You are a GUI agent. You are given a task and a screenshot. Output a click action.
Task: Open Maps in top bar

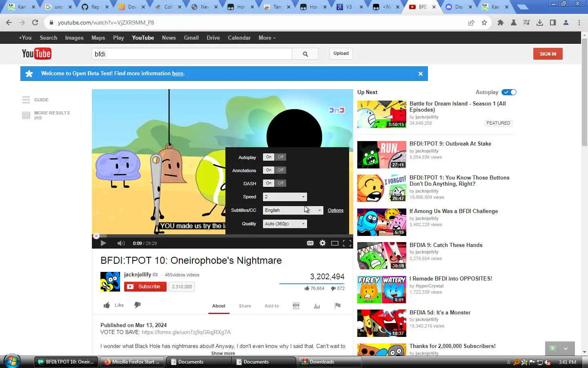(98, 38)
